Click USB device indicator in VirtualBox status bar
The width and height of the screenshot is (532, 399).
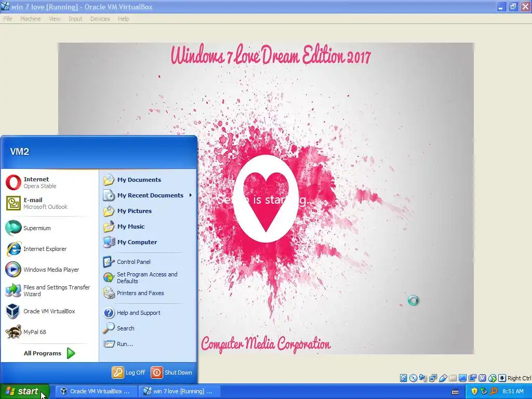click(x=443, y=378)
